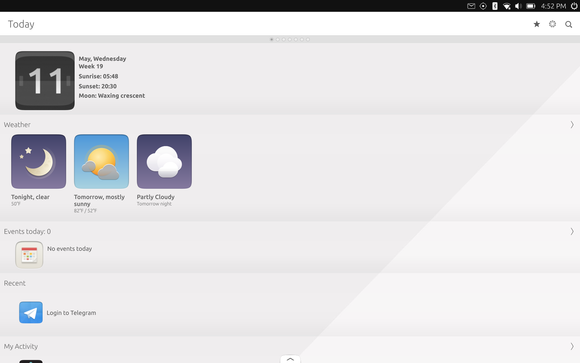This screenshot has width=580, height=363.
Task: Open the mail indicator in status bar
Action: coord(471,6)
